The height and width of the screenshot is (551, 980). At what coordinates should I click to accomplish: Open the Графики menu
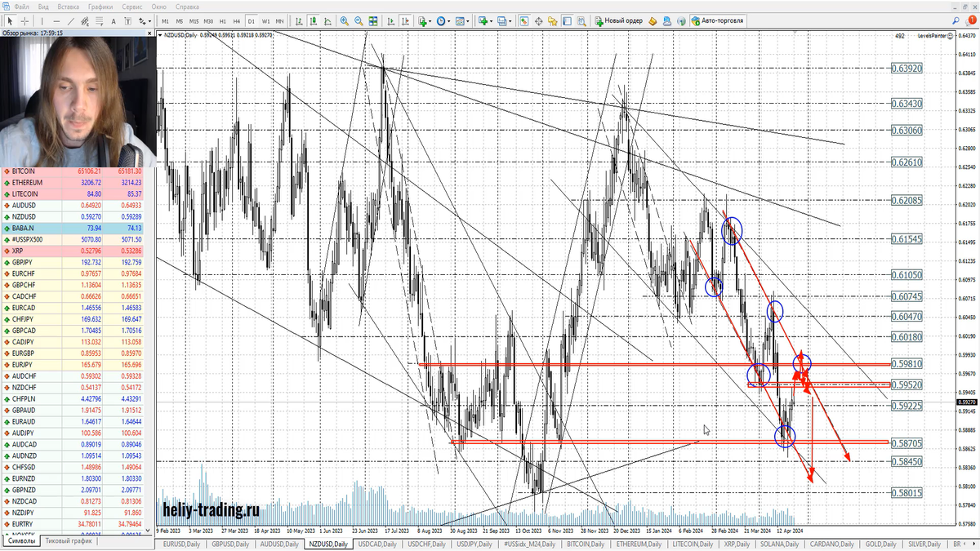[x=100, y=7]
